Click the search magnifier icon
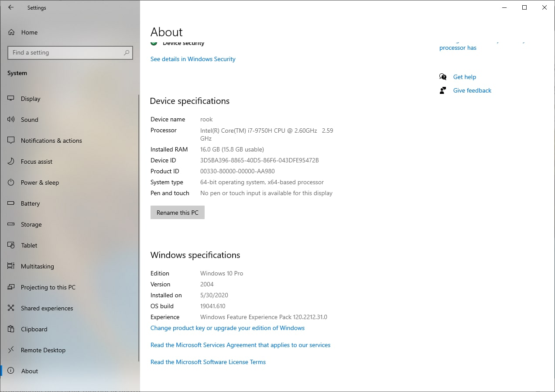Image resolution: width=555 pixels, height=392 pixels. click(127, 52)
